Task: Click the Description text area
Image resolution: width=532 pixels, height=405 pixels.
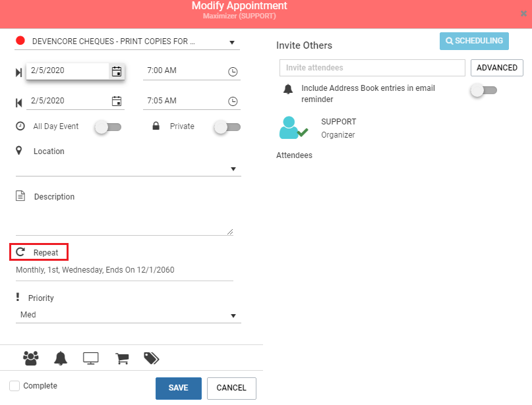Action: 124,219
